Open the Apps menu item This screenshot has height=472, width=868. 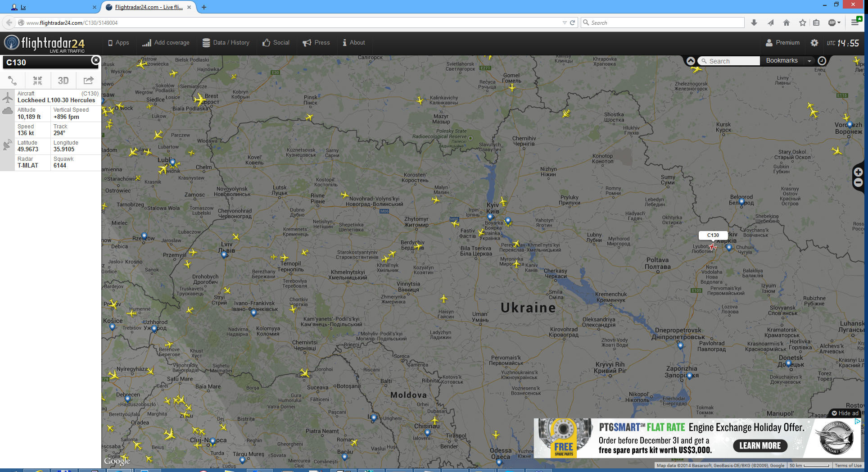pyautogui.click(x=118, y=43)
